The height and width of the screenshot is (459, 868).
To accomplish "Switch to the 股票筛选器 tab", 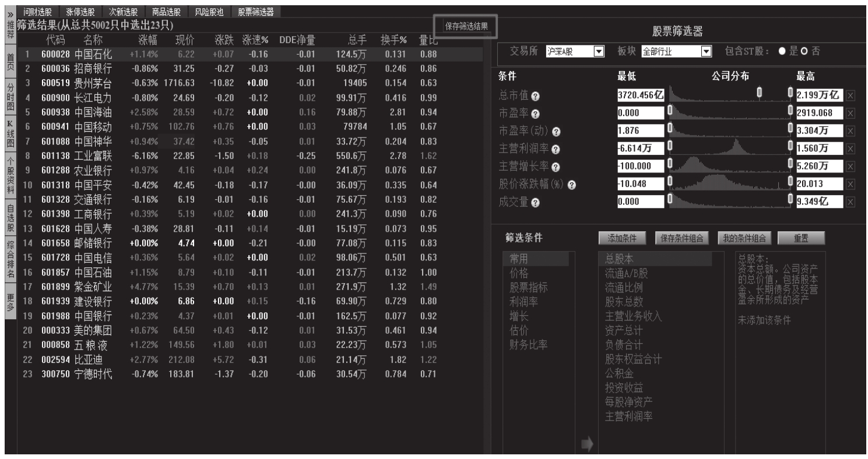I will click(256, 11).
